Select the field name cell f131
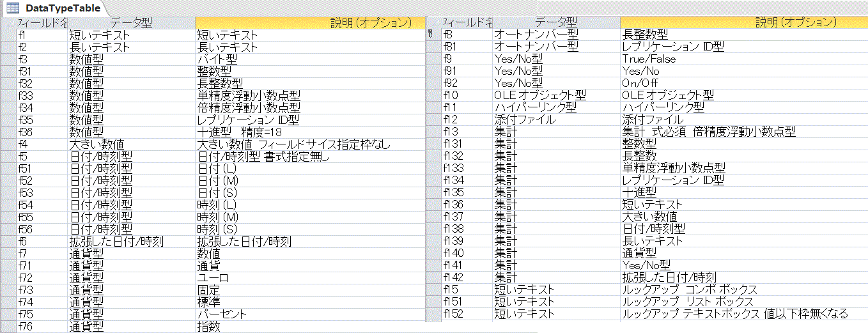Screen dimensions: 868x333 coord(467,144)
